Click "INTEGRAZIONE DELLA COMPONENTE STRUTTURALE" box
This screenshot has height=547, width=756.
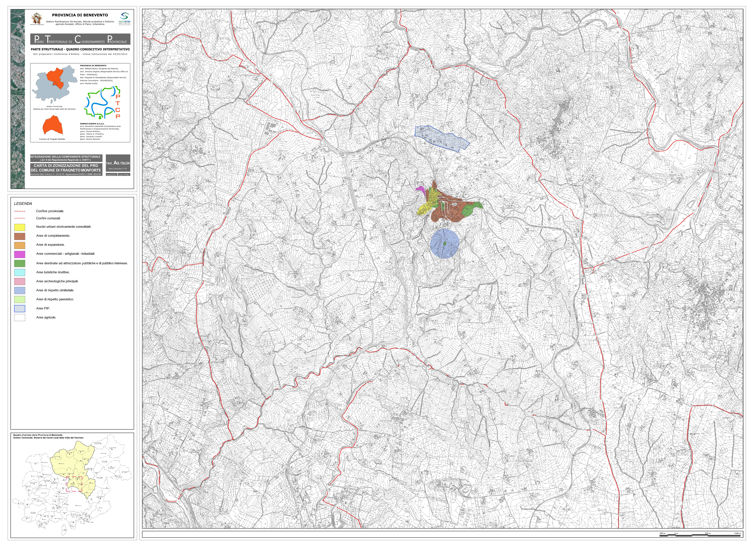coord(66,158)
